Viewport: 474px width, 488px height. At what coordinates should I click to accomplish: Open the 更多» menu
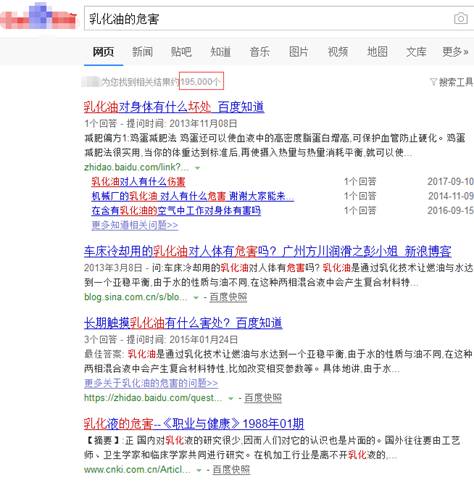point(455,52)
